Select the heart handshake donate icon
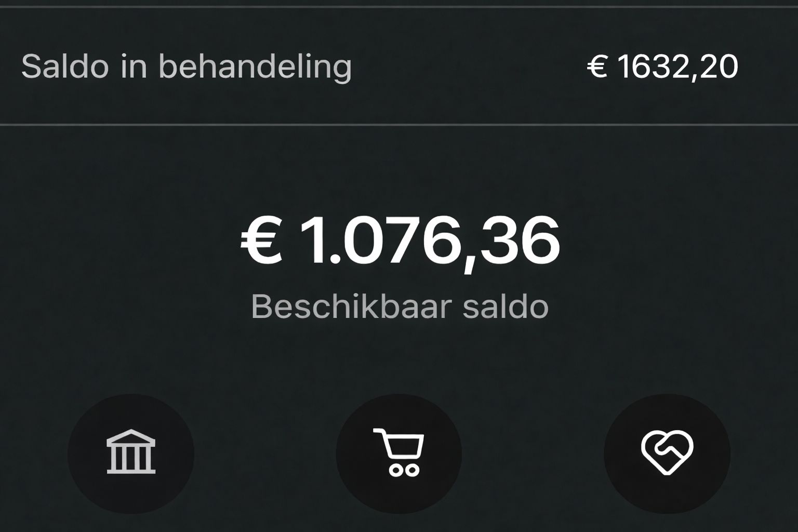 [x=667, y=453]
